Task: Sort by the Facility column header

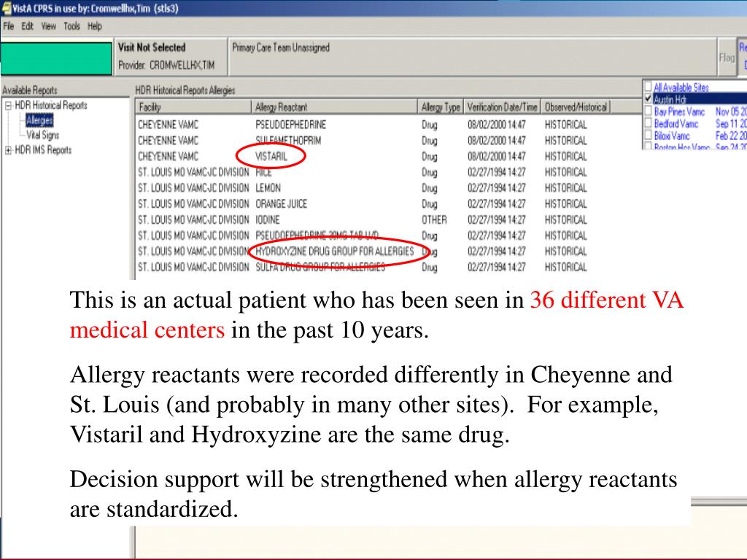Action: tap(193, 107)
